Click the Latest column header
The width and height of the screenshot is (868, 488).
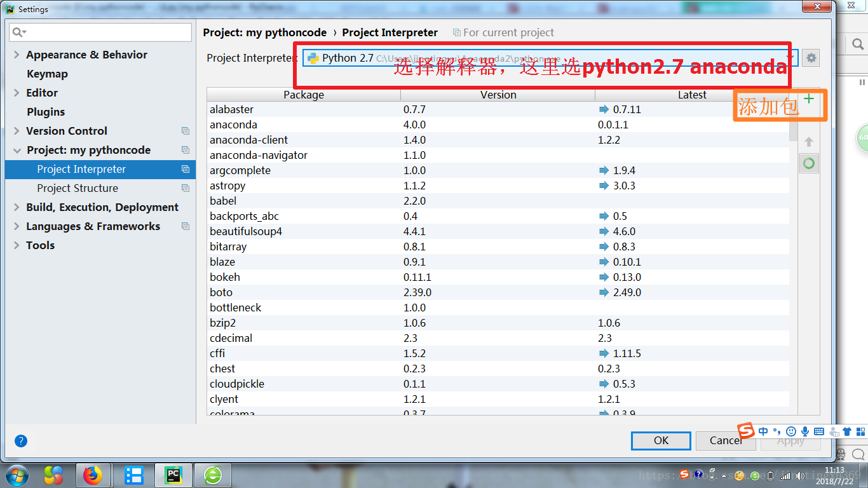(x=692, y=95)
